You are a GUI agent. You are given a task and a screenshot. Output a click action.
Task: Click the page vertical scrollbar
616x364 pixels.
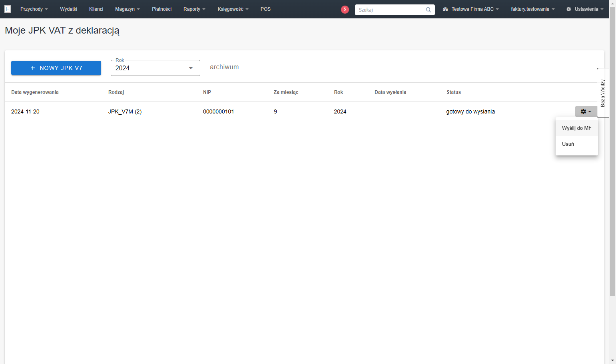[612, 152]
